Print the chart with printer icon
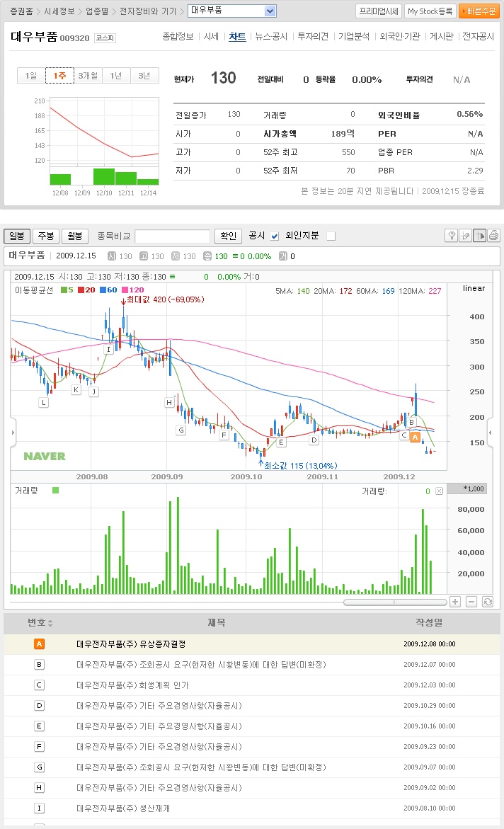This screenshot has width=504, height=829. [493, 236]
